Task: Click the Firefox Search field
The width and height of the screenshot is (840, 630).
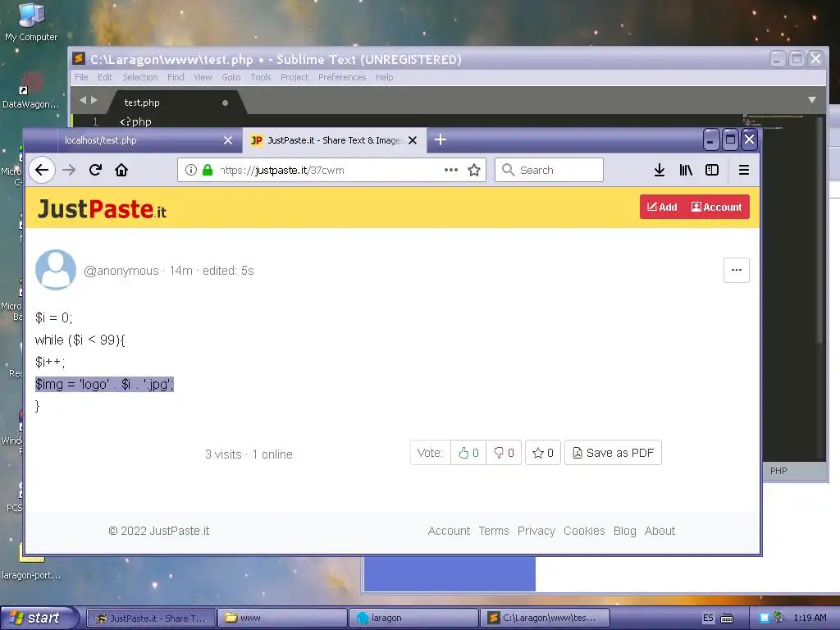Action: (549, 170)
